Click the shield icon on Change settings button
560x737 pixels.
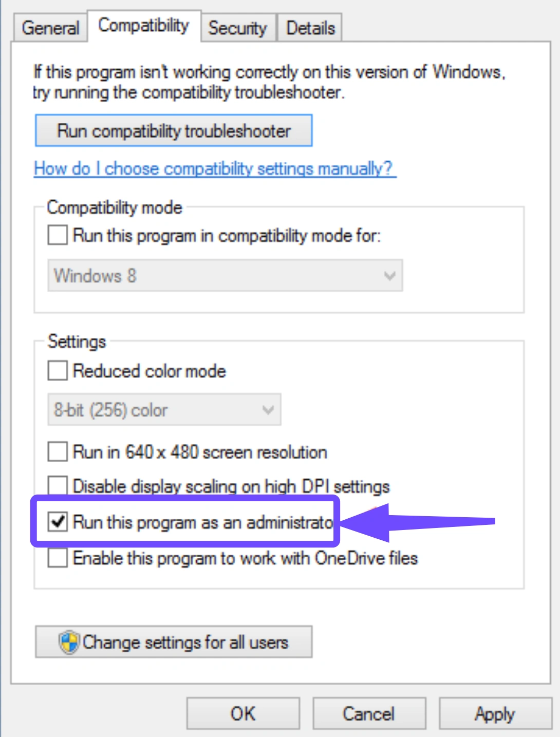click(69, 642)
